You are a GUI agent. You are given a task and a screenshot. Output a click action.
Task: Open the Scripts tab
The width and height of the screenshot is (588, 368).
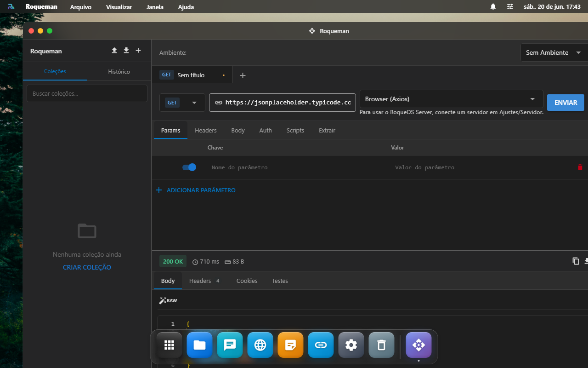pyautogui.click(x=295, y=130)
